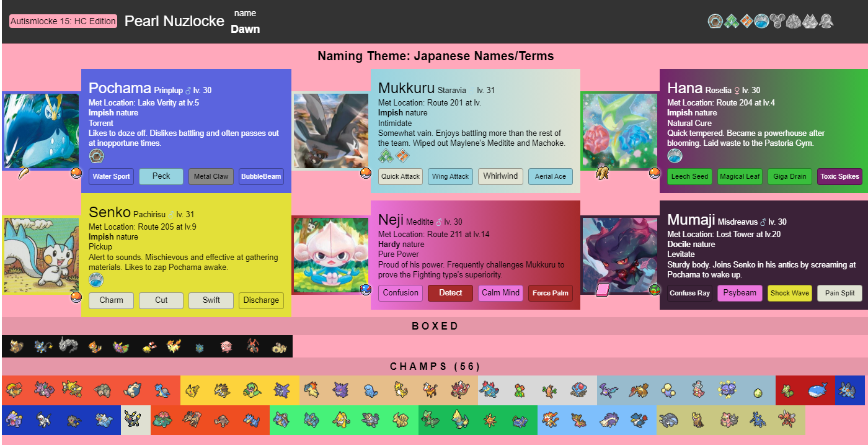Image resolution: width=868 pixels, height=445 pixels.
Task: Click the Forest Badge in the header
Action: click(731, 21)
